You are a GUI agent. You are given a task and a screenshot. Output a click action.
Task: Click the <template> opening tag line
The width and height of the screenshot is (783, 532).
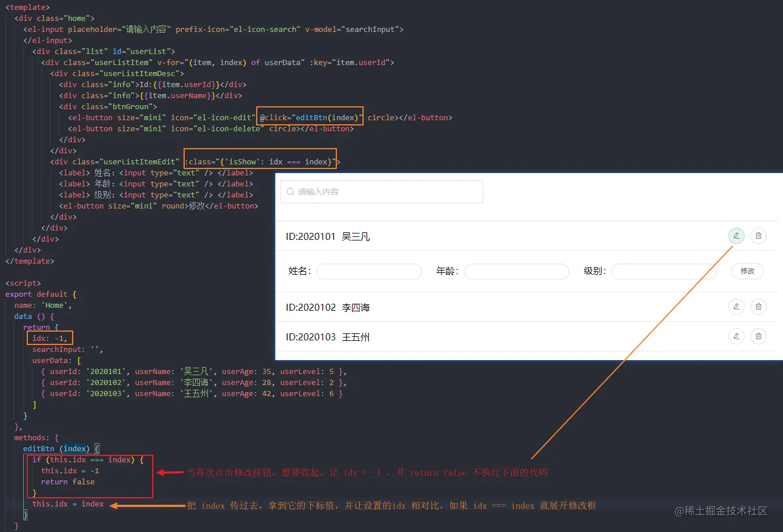(x=27, y=8)
